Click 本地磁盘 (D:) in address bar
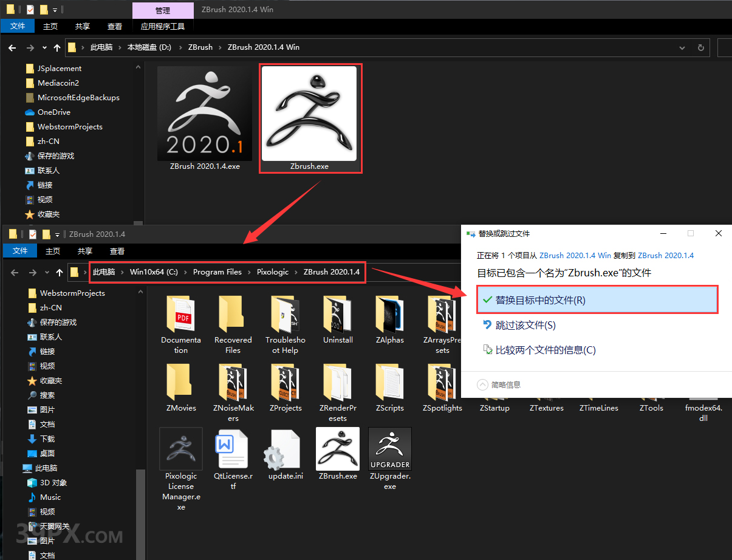 [x=149, y=47]
